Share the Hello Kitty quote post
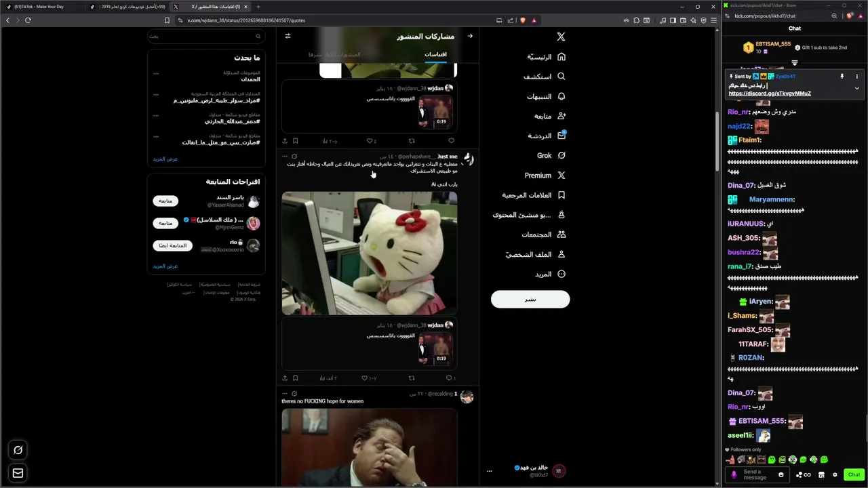 point(285,378)
